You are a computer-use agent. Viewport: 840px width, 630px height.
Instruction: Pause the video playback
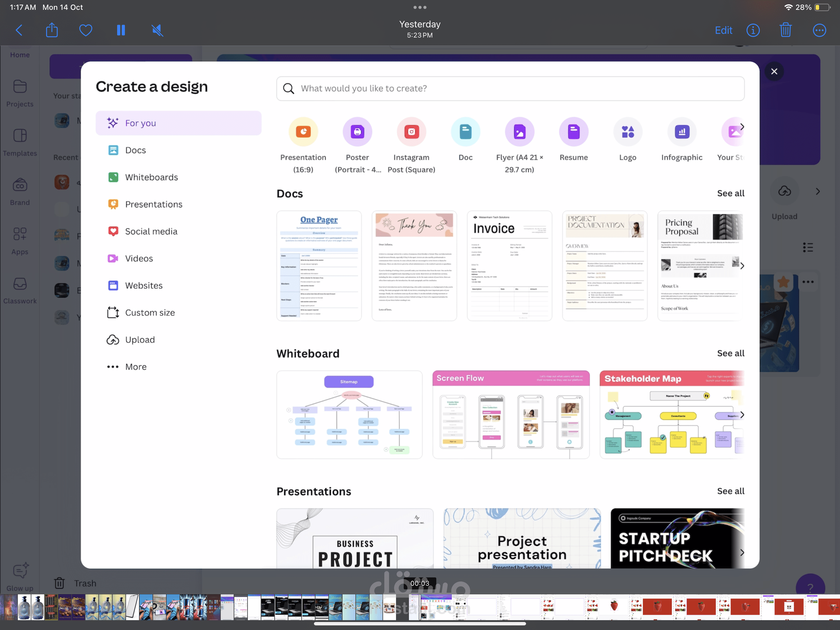[121, 30]
